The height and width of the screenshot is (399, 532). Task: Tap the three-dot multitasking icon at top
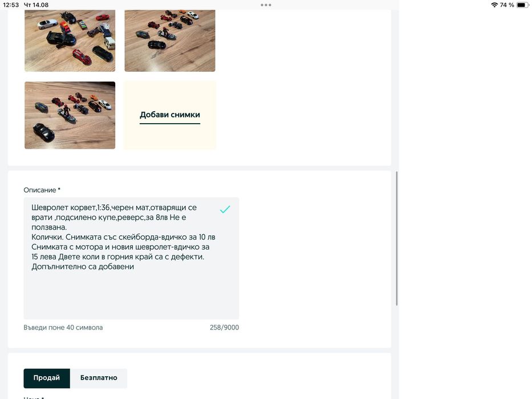[x=266, y=5]
